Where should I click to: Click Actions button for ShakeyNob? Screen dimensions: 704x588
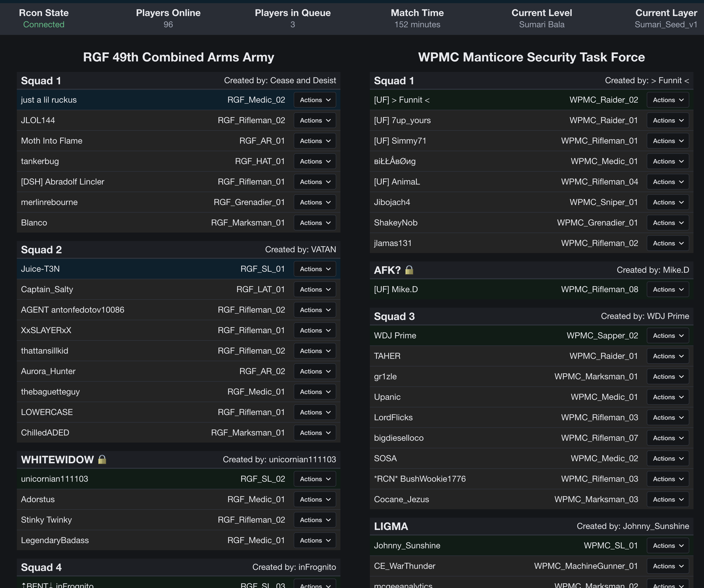click(667, 222)
